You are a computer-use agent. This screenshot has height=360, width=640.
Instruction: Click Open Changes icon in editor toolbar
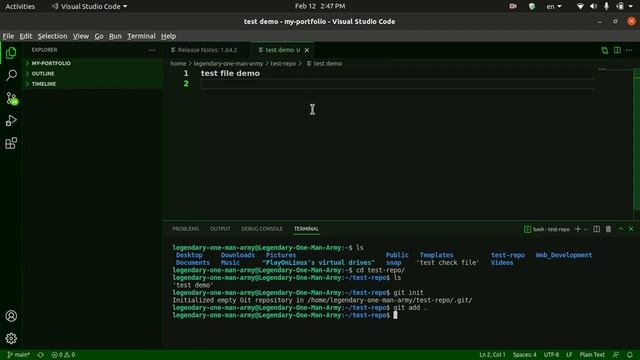point(604,50)
